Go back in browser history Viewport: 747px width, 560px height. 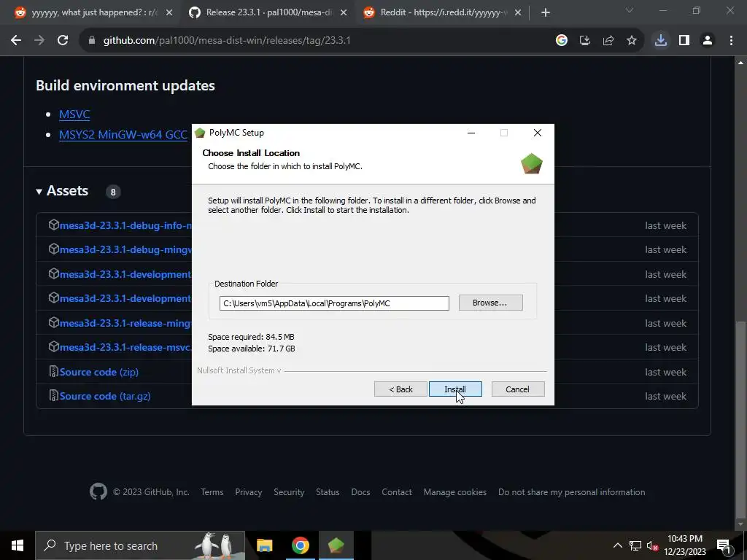[16, 41]
